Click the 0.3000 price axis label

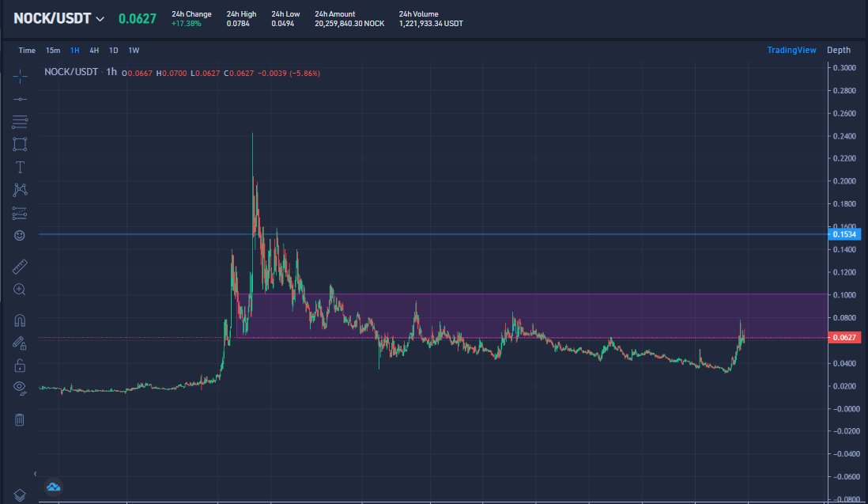pyautogui.click(x=844, y=67)
